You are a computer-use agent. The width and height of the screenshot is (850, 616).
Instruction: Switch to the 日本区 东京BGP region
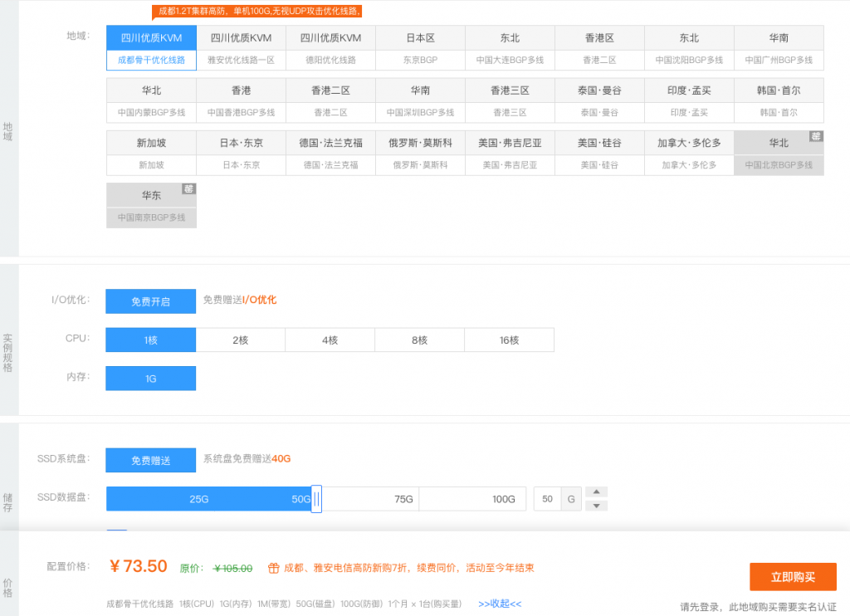tap(420, 48)
